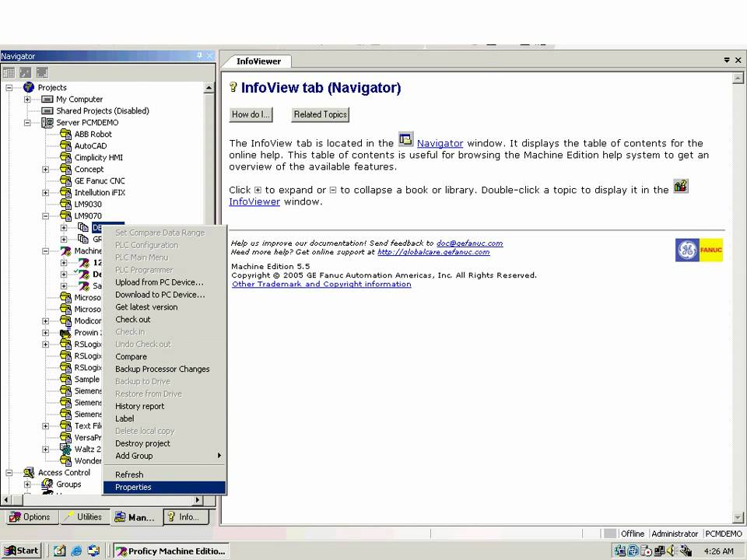Click the volume icon in system tray

pos(672,551)
